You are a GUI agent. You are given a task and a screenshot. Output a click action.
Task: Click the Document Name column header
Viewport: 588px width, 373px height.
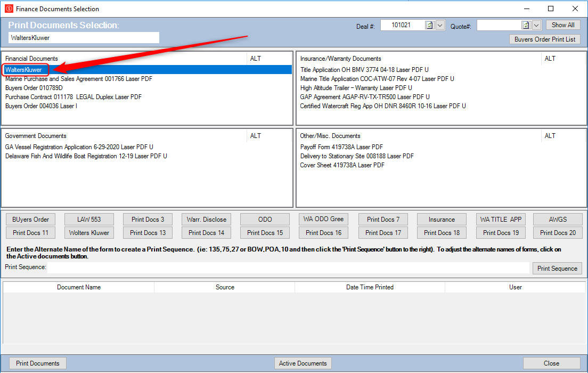coord(79,287)
